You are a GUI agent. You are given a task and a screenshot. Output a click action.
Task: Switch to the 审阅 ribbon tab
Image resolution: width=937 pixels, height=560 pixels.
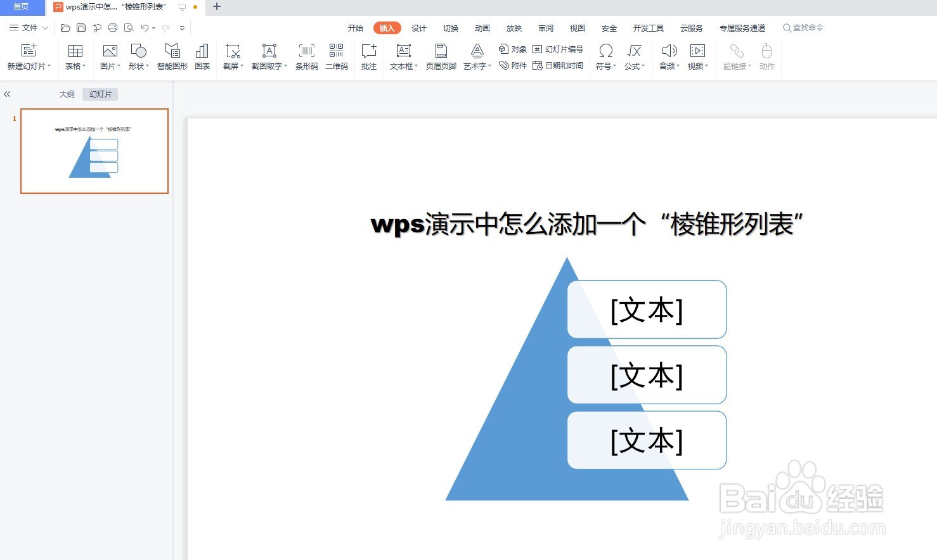click(x=545, y=28)
